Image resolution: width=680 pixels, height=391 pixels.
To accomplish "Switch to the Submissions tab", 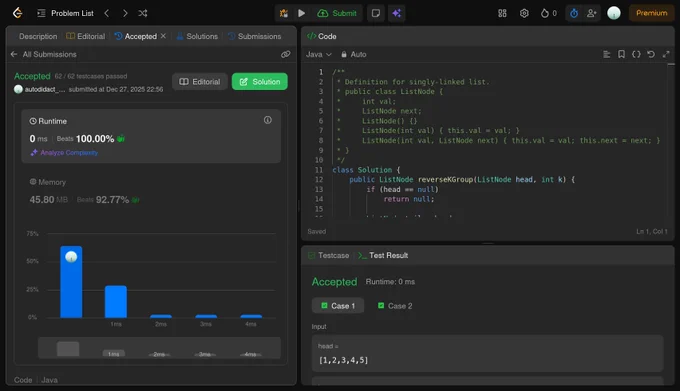I will (254, 36).
